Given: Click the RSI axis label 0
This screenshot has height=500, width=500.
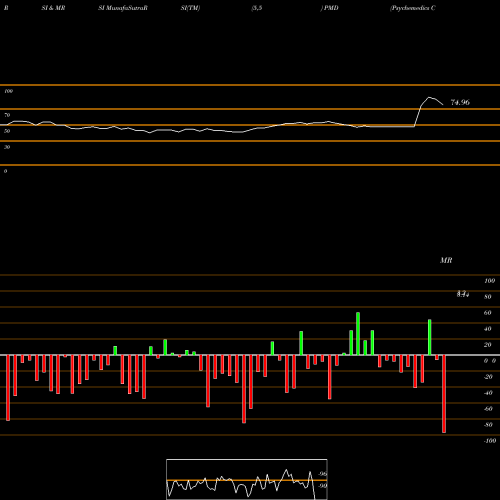Looking at the screenshot, I should tap(5, 171).
